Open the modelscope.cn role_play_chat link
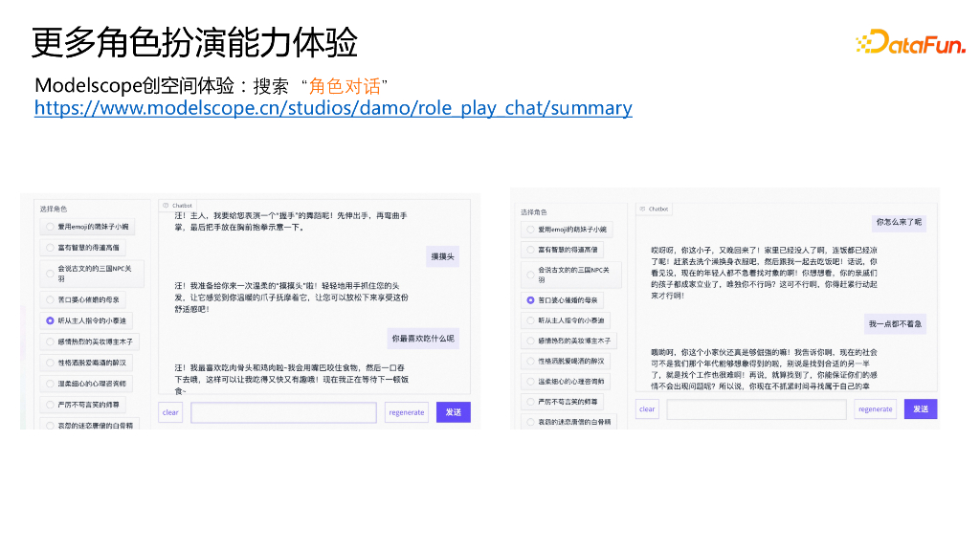The image size is (980, 551). click(x=333, y=108)
